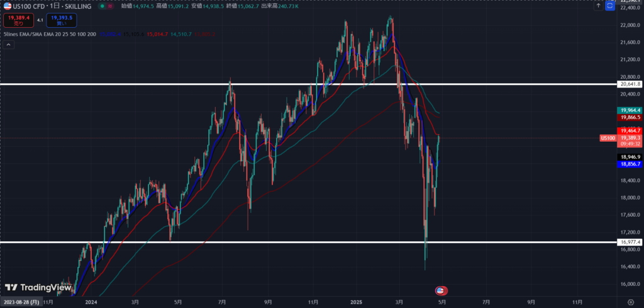644x308 pixels.
Task: Click the 18,946.9 black EMA price label
Action: [629, 157]
